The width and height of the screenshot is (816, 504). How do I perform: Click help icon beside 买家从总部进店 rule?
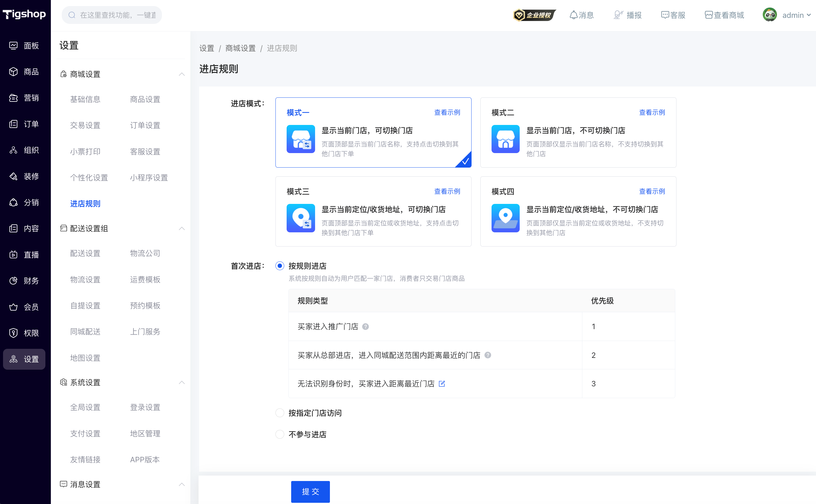tap(488, 355)
